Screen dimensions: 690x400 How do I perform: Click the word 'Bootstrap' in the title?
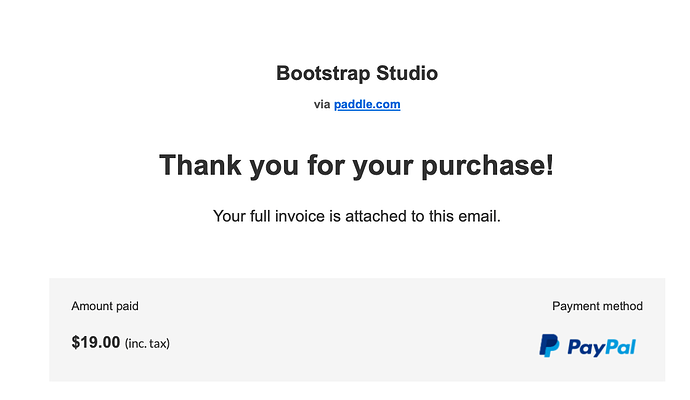coord(315,73)
